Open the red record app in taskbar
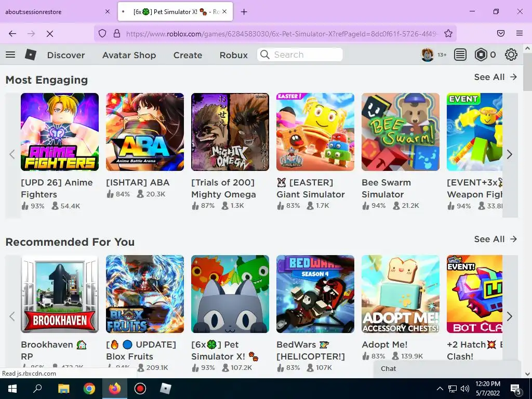Viewport: 532px width, 399px height. (x=140, y=389)
